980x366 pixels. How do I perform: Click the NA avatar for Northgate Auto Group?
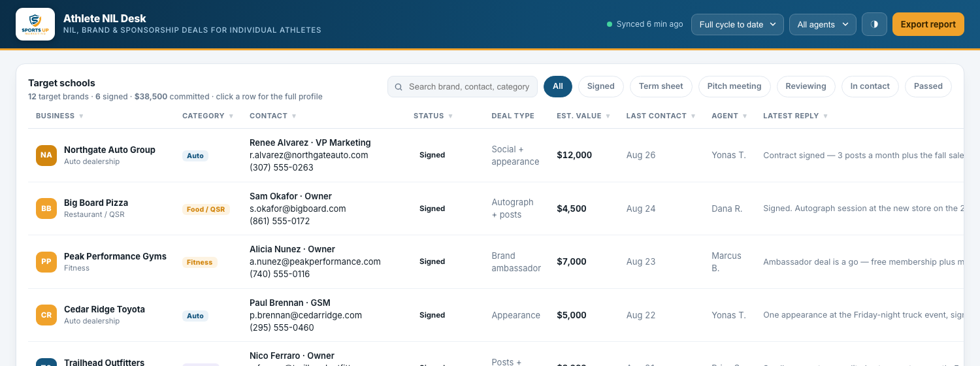46,155
